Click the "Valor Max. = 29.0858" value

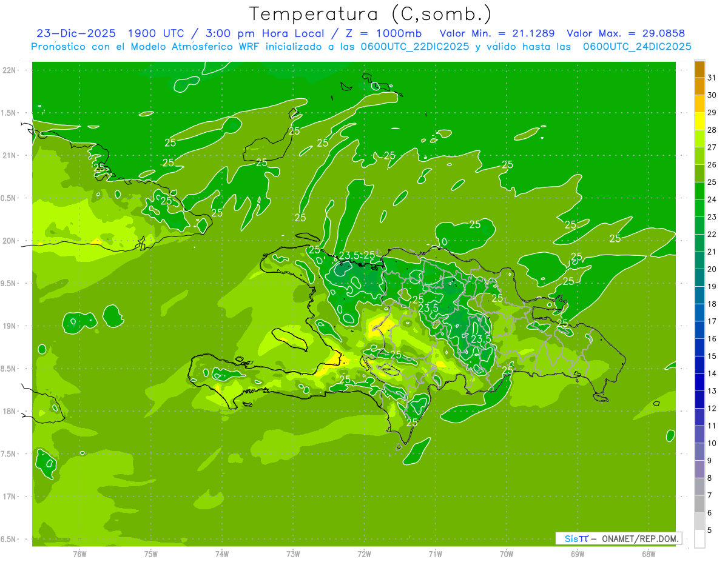[x=625, y=33]
